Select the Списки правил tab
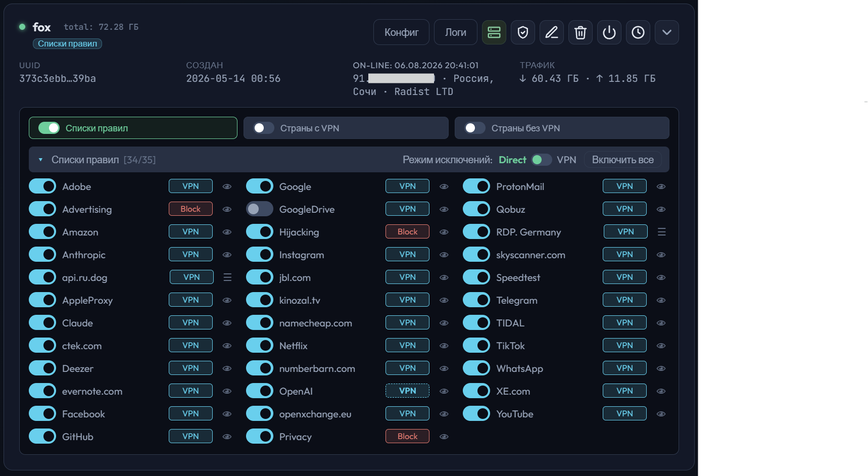This screenshot has width=868, height=476. (x=133, y=128)
